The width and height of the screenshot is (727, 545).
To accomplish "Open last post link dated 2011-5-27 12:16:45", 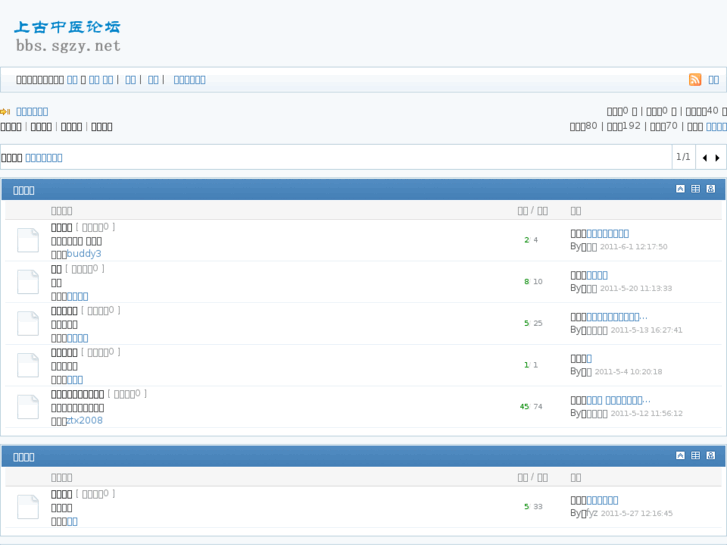I will tap(602, 500).
